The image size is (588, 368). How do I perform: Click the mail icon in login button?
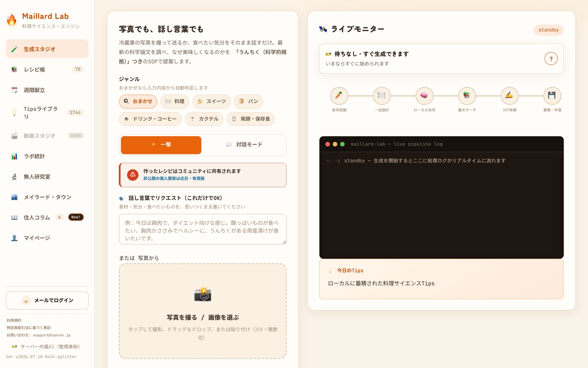[26, 301]
